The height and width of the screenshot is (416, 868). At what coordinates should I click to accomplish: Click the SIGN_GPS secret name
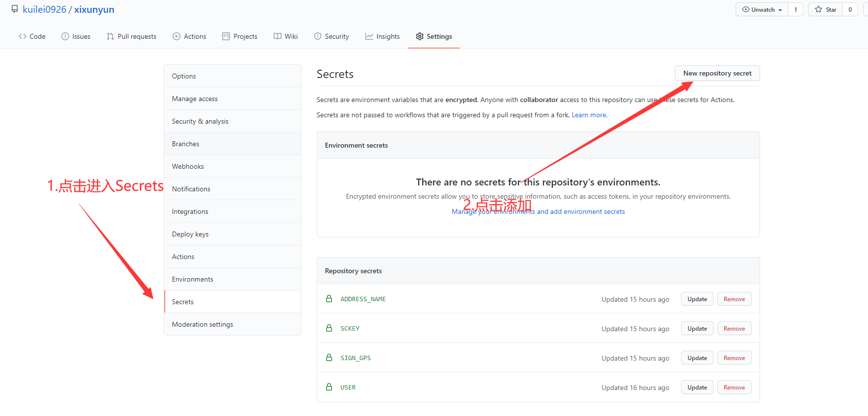click(x=356, y=358)
